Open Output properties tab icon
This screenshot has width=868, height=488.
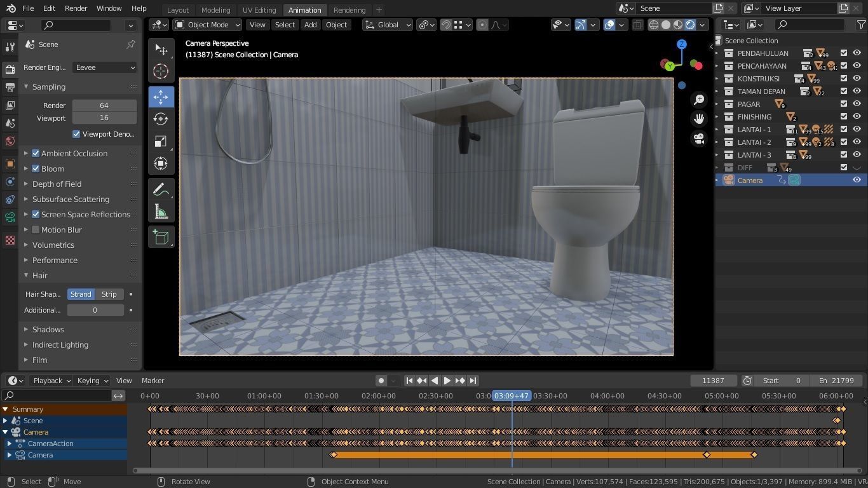point(10,87)
